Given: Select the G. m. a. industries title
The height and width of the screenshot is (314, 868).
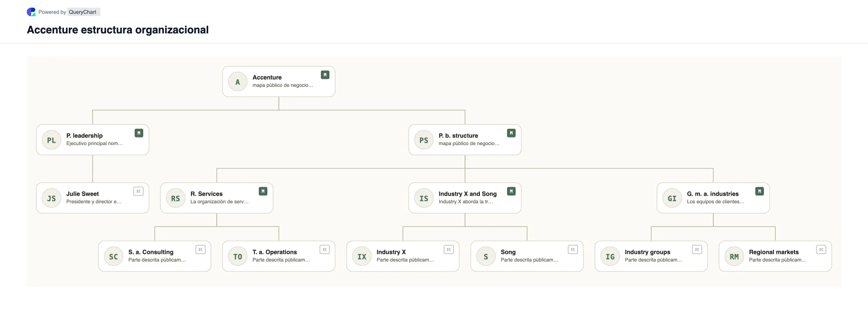Looking at the screenshot, I should pyautogui.click(x=713, y=194).
